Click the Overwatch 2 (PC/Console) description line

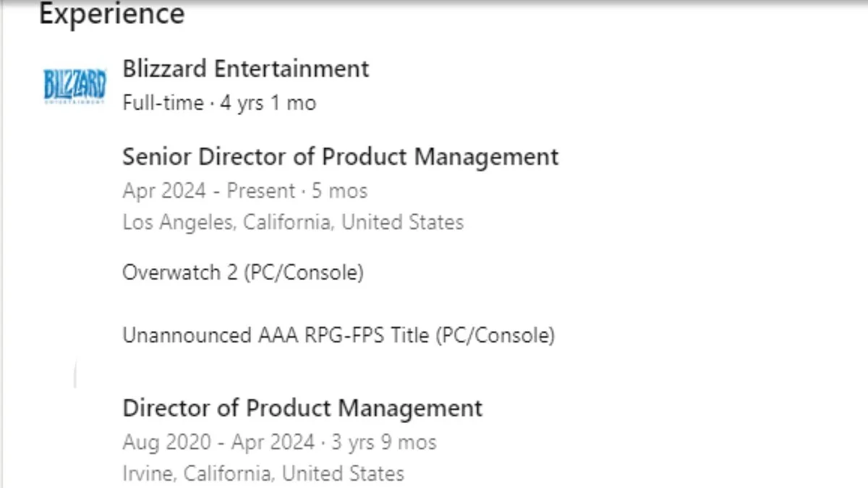click(x=242, y=273)
